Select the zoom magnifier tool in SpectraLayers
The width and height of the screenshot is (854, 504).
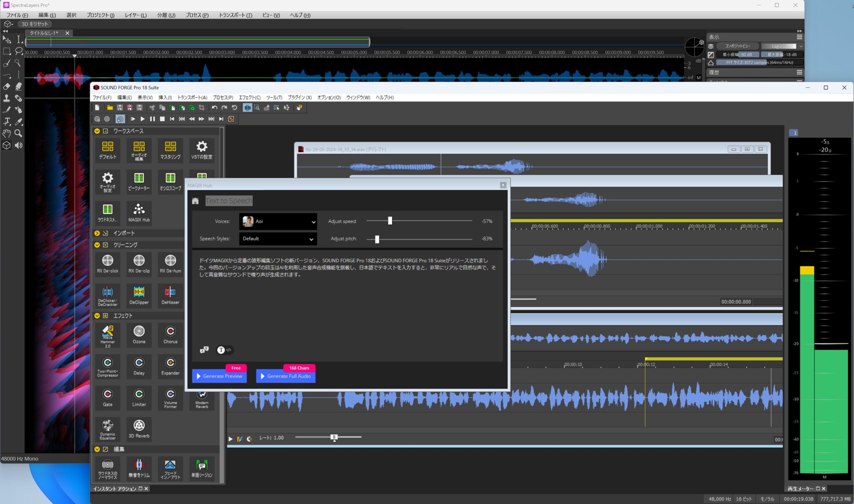click(x=18, y=133)
